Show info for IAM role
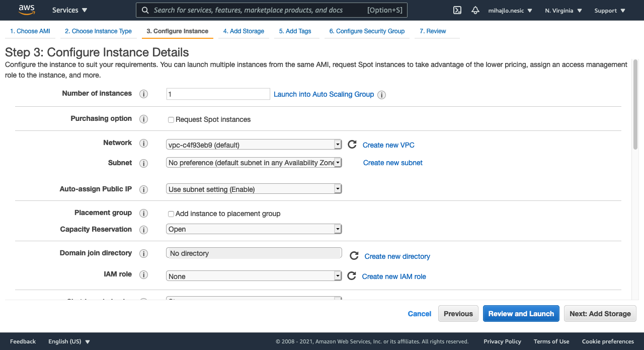Viewport: 644px width, 350px height. click(x=143, y=275)
